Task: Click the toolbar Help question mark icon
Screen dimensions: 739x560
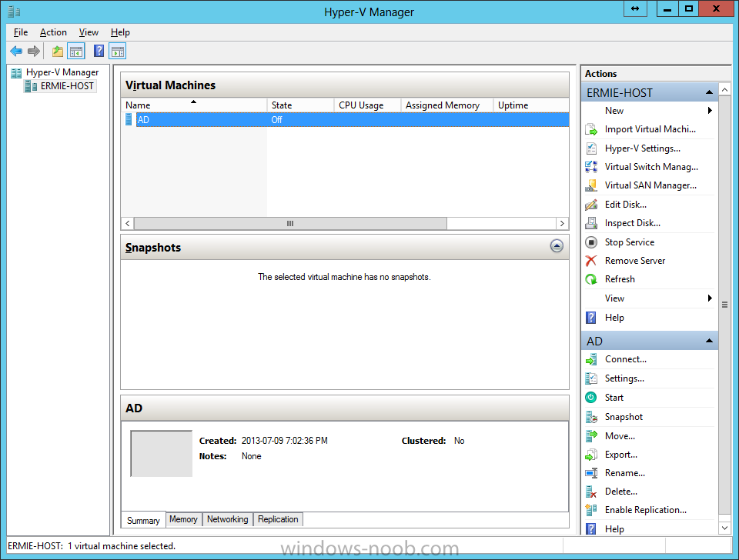Action: point(99,51)
